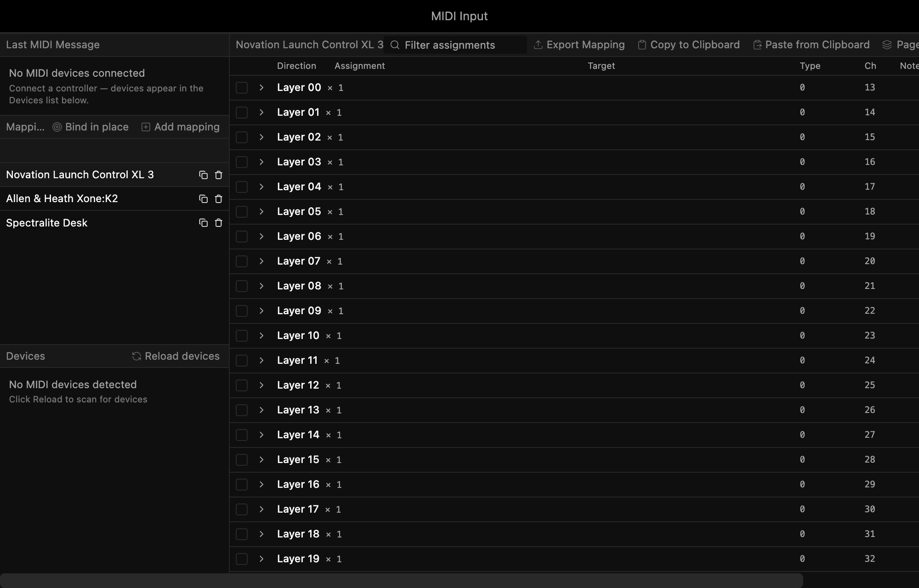Click the paste icon for Paste from Clipboard

click(757, 45)
